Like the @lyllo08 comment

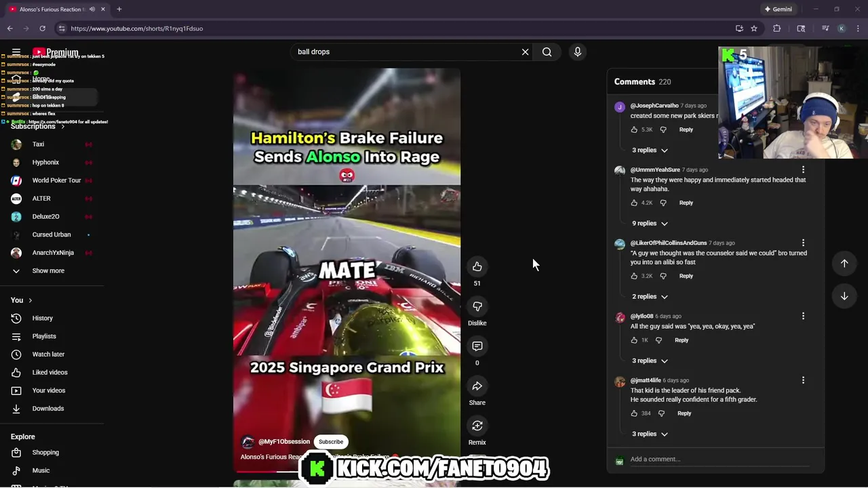634,340
